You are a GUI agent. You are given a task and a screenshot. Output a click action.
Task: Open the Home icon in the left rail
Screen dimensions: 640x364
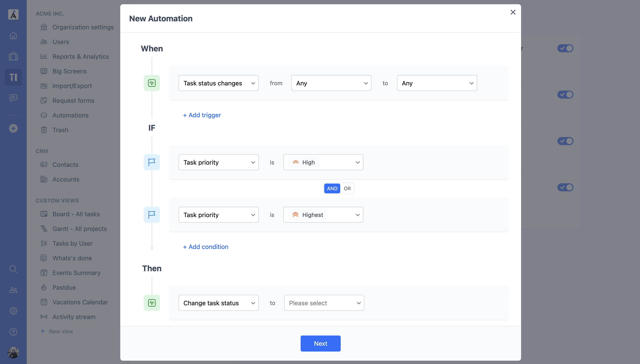click(13, 36)
